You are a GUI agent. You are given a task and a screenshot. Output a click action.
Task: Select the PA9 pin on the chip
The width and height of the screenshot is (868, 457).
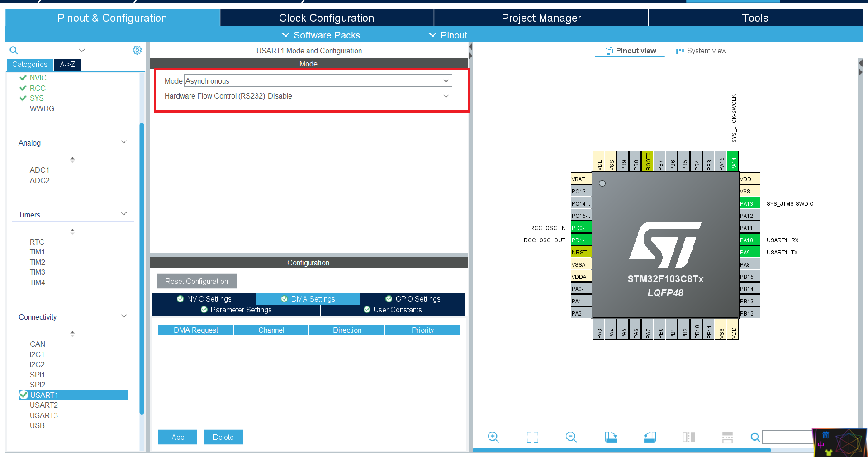click(749, 252)
